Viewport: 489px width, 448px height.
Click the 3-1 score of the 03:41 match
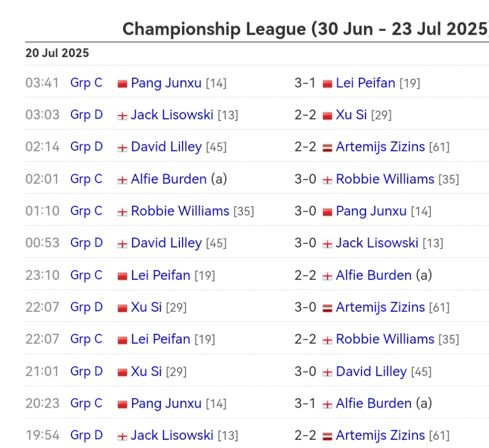305,83
